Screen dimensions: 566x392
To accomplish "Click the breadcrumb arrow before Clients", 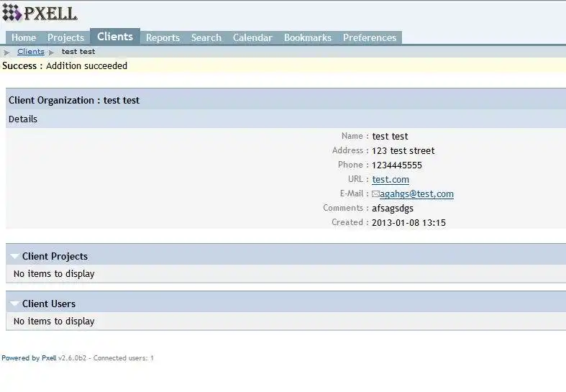I will point(6,53).
